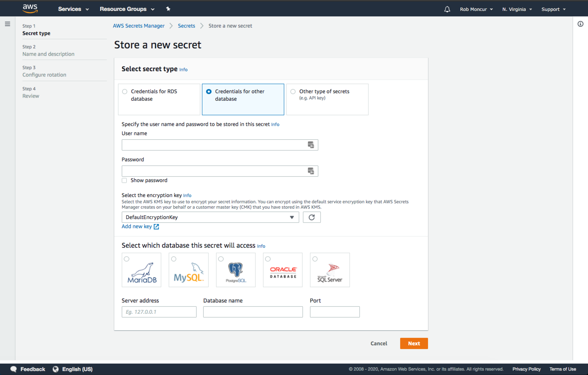Enable the Show password checkbox
Viewport: 588px width, 375px height.
click(x=124, y=180)
